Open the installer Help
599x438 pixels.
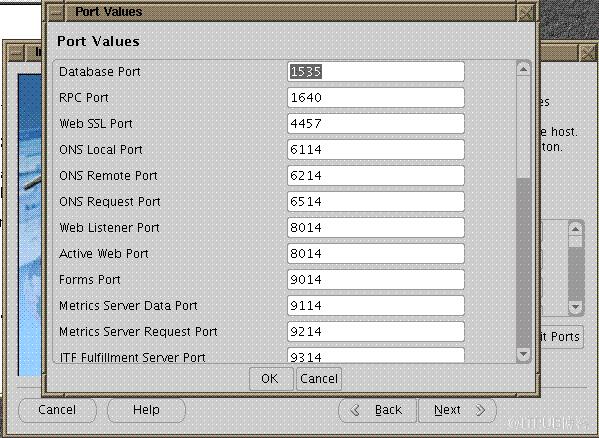146,410
